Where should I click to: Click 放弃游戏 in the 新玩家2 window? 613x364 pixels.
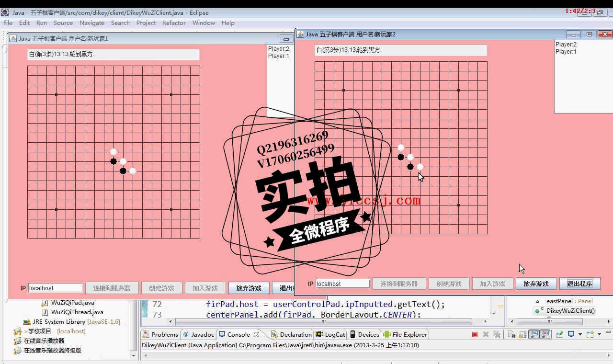click(x=536, y=284)
